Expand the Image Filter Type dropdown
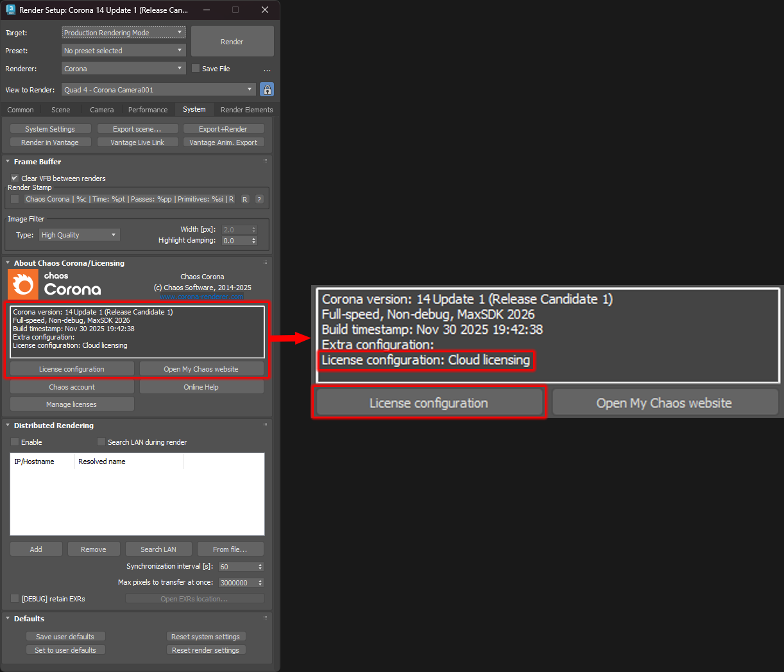784x672 pixels. pos(80,235)
